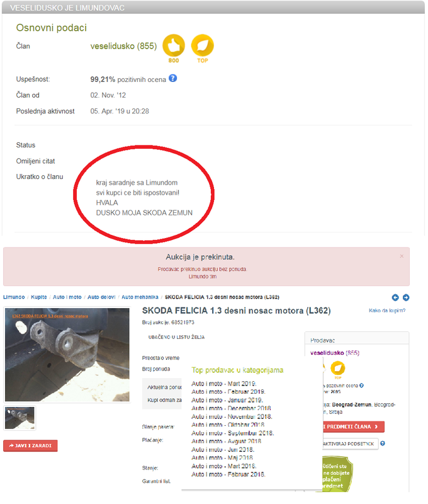
Task: Go to previous auction arrow
Action: [x=395, y=297]
